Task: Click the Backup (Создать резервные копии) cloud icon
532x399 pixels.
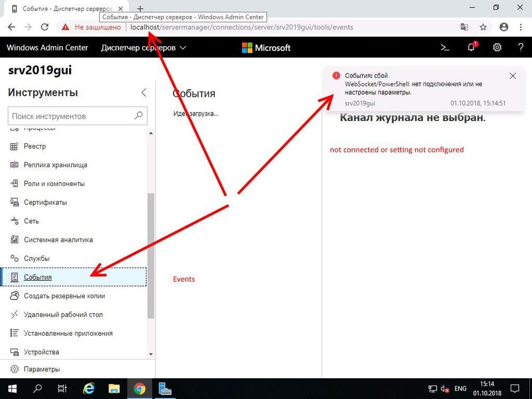Action: click(x=14, y=296)
